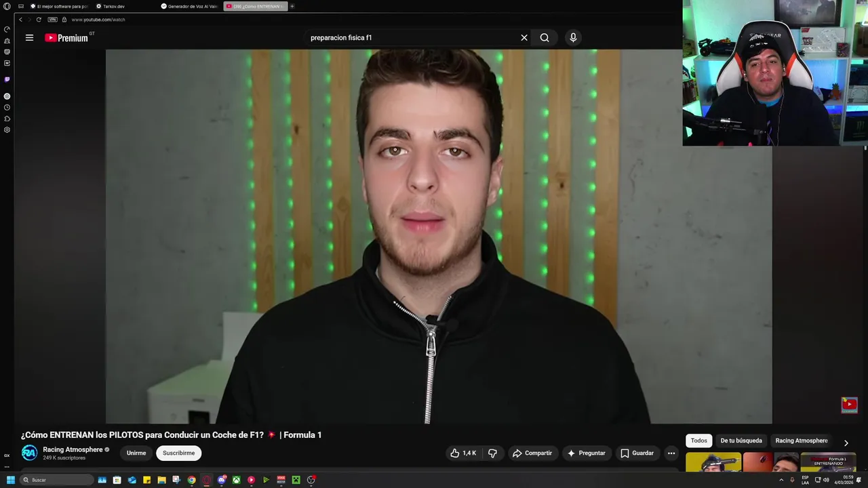Viewport: 868px width, 488px height.
Task: Click the video player to pause
Action: point(439,236)
